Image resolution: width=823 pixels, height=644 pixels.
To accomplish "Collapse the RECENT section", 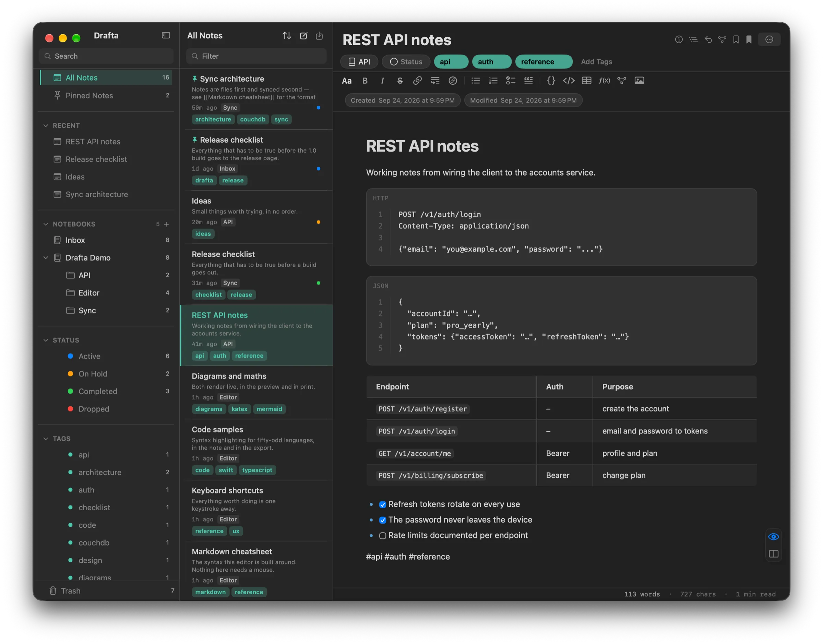I will (x=46, y=126).
